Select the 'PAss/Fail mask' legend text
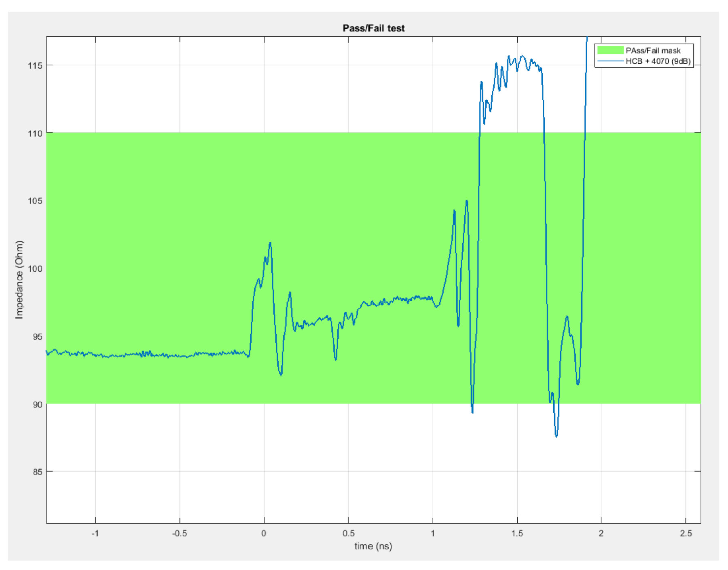Viewport: 728px width, 570px height. click(653, 51)
